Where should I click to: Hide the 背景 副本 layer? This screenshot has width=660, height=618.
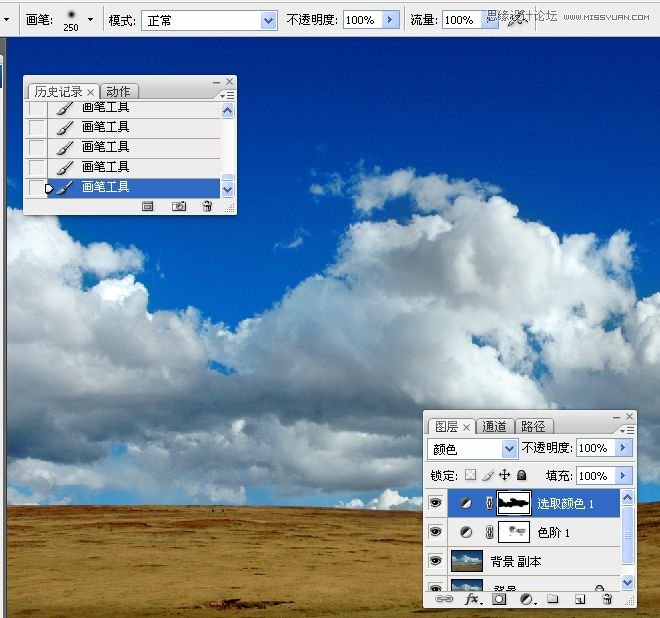pos(435,561)
